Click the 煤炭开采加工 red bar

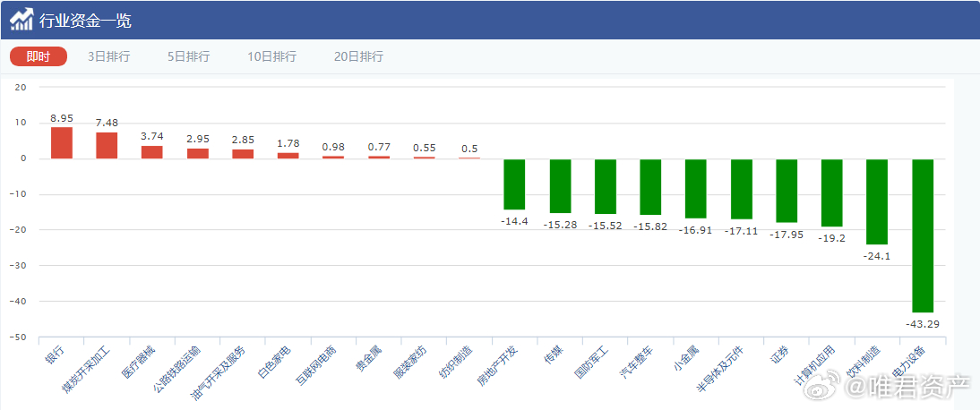coord(107,146)
